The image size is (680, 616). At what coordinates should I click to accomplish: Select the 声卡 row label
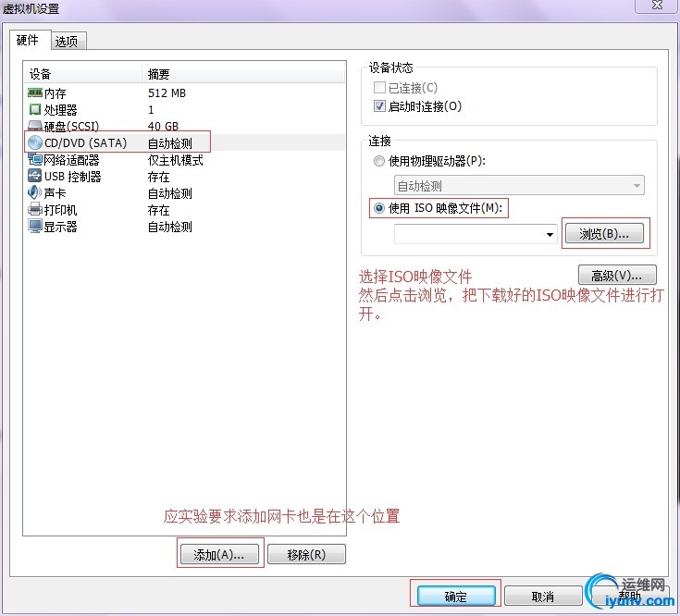[56, 193]
